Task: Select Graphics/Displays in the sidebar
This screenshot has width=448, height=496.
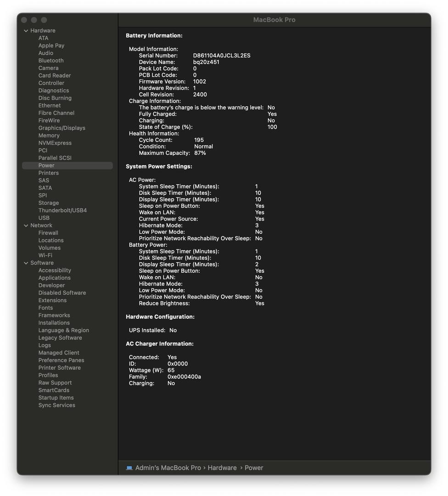Action: [x=62, y=128]
